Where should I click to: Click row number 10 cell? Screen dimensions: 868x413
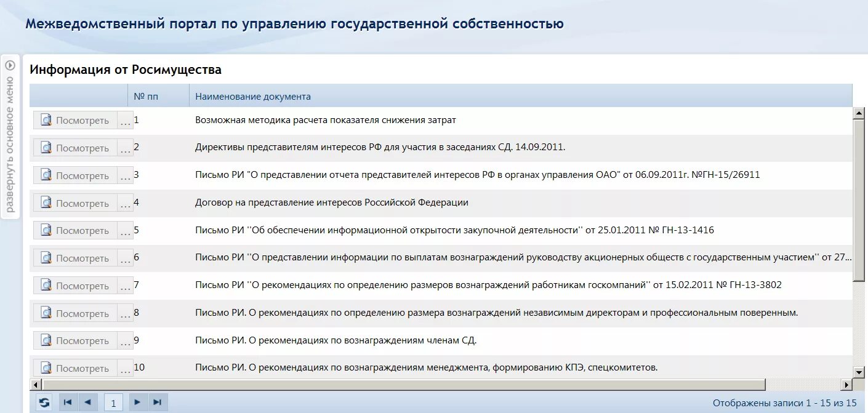tap(139, 367)
